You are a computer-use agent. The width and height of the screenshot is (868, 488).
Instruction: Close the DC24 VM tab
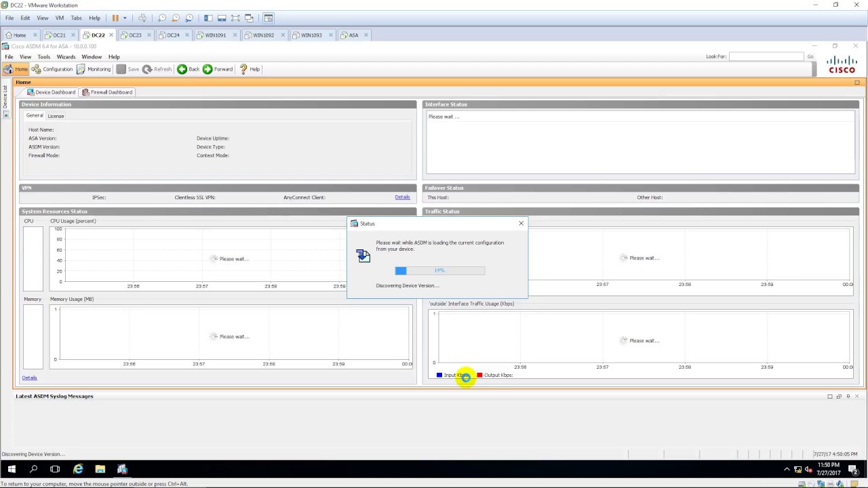[x=187, y=35]
